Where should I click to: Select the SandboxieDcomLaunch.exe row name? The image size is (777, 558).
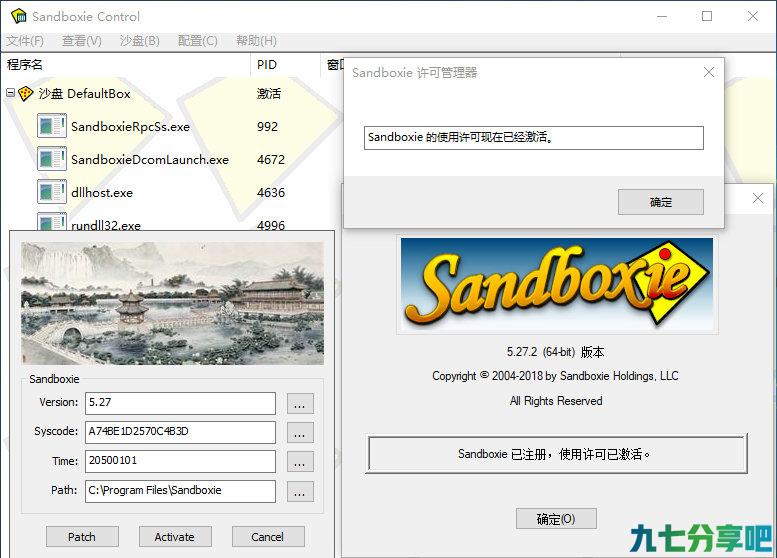pos(150,160)
